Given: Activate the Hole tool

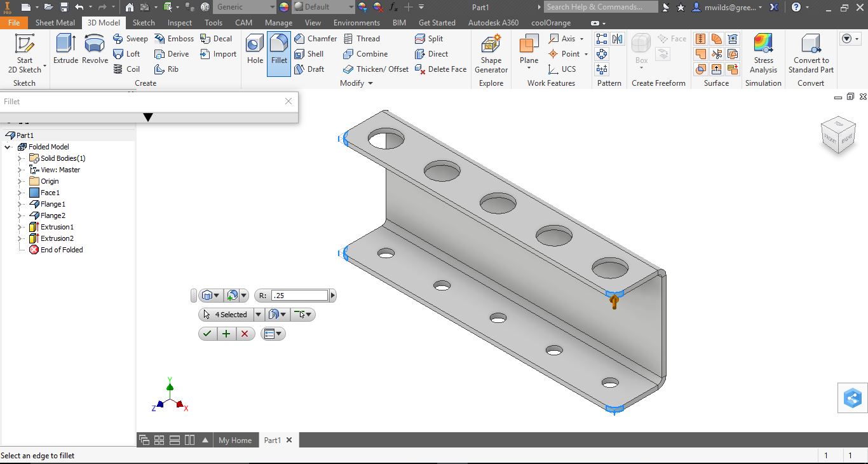Looking at the screenshot, I should (255, 50).
